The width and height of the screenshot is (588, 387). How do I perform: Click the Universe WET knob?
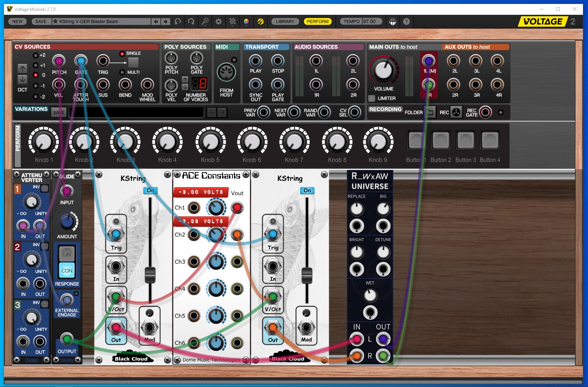[370, 296]
